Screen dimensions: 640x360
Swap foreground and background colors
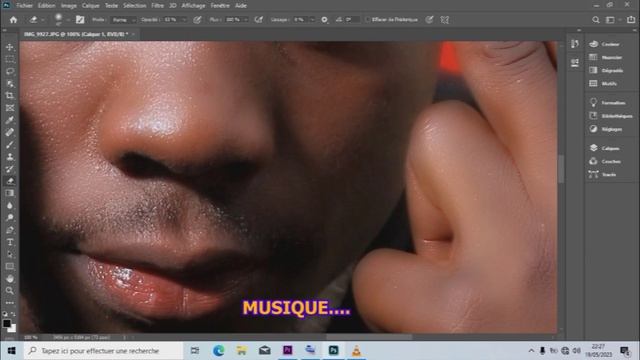[13, 314]
